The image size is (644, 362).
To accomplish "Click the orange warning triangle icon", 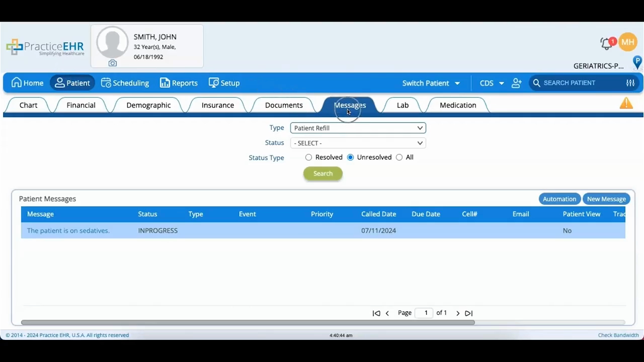I will pyautogui.click(x=626, y=104).
